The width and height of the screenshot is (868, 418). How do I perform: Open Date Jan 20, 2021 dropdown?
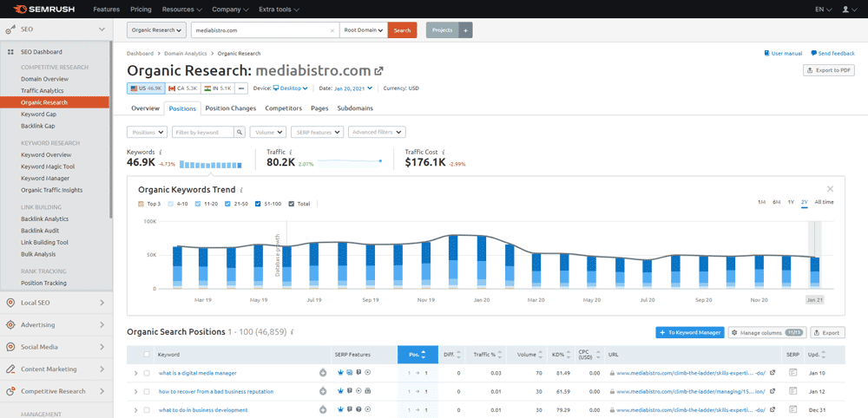(x=353, y=88)
